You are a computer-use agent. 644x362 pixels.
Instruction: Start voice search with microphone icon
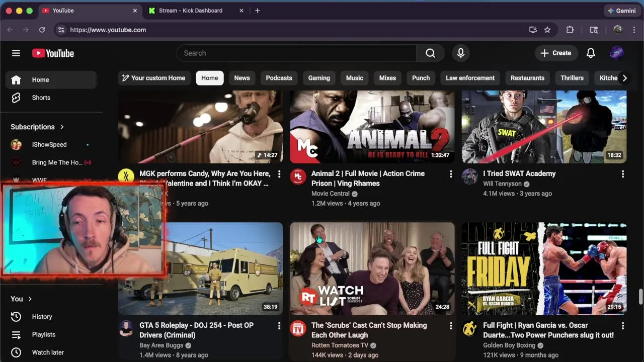(x=460, y=53)
